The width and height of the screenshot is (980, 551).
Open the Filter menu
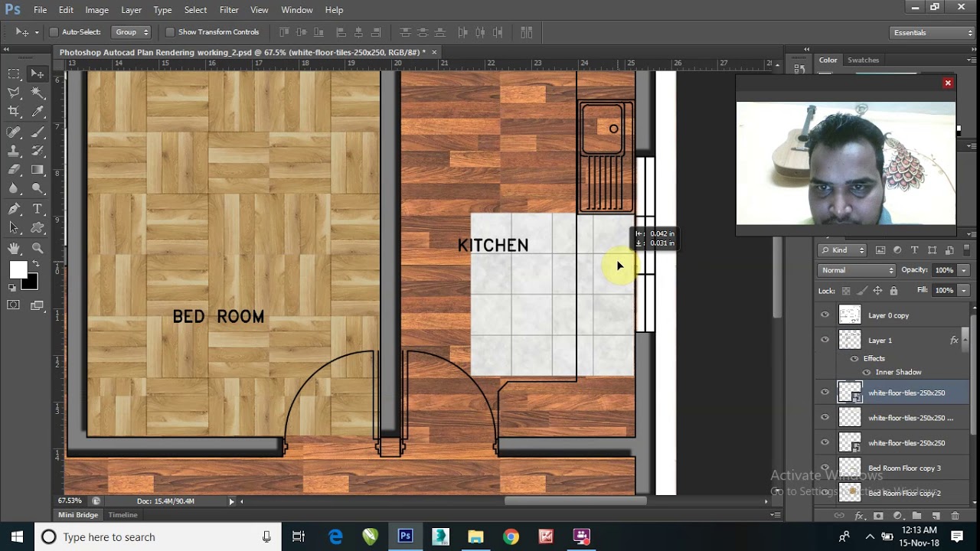click(x=229, y=10)
